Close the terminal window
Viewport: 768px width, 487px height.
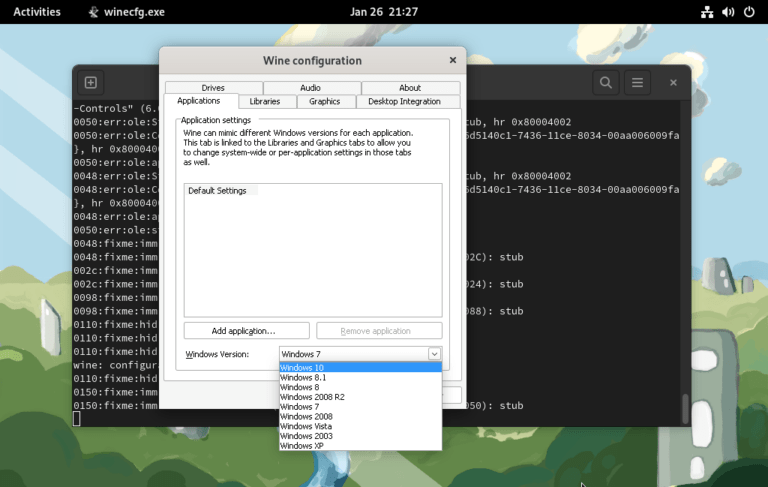tap(674, 83)
